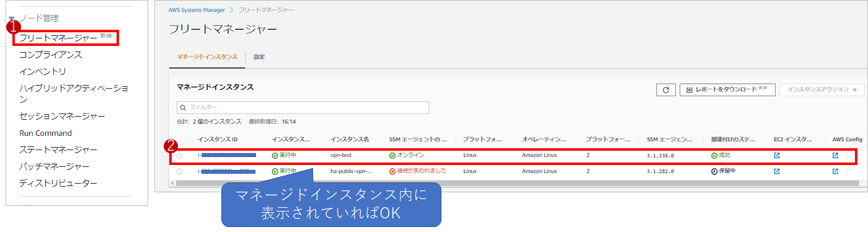The width and height of the screenshot is (868, 232).
Task: Click the オンライン status cell
Action: pos(407,155)
